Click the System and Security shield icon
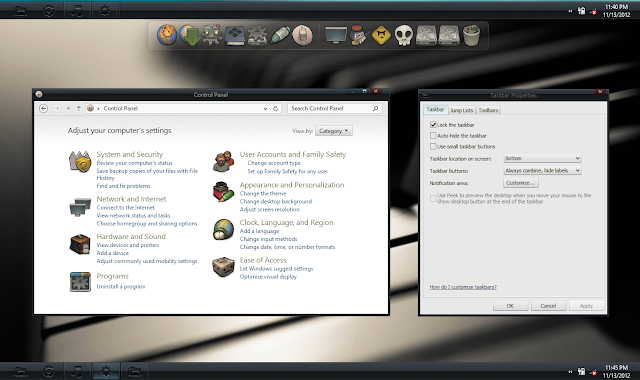640x380 pixels. 80,162
